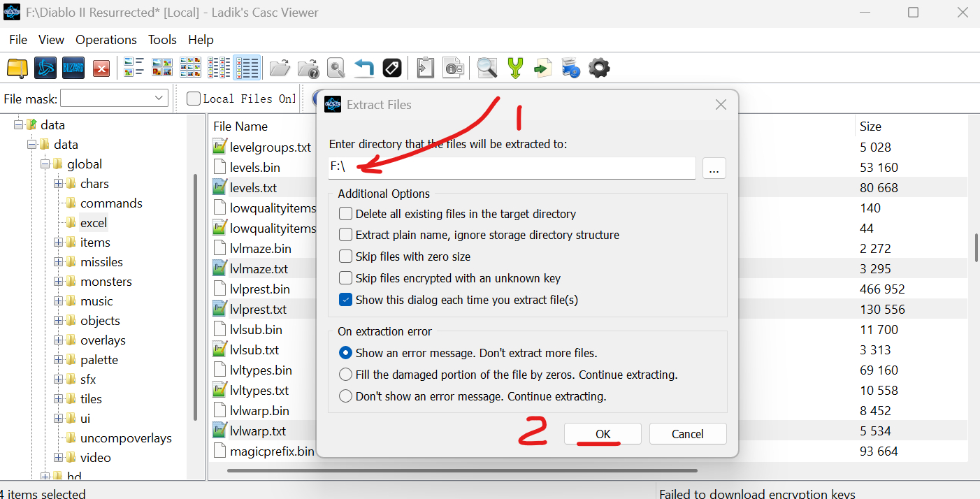Viewport: 980px width, 499px height.
Task: Expand the items folder node
Action: pyautogui.click(x=58, y=243)
